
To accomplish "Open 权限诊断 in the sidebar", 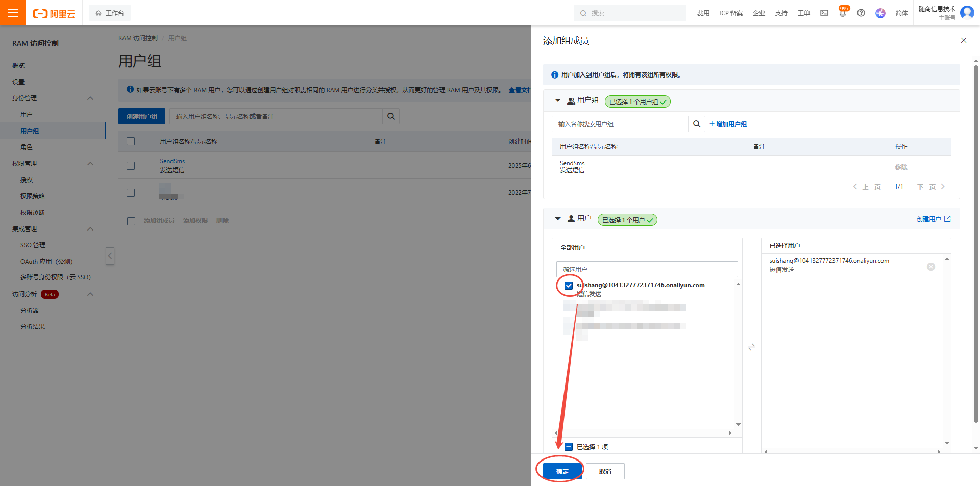I will 33,212.
